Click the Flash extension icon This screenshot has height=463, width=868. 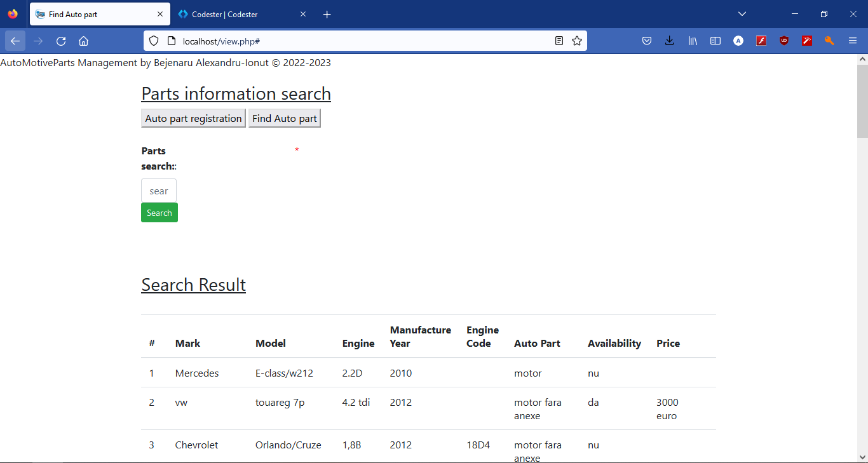click(x=761, y=40)
